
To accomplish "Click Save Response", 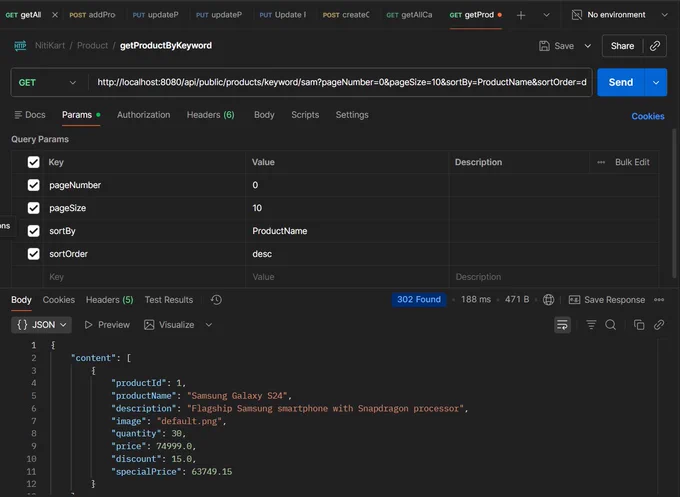I will (x=607, y=300).
